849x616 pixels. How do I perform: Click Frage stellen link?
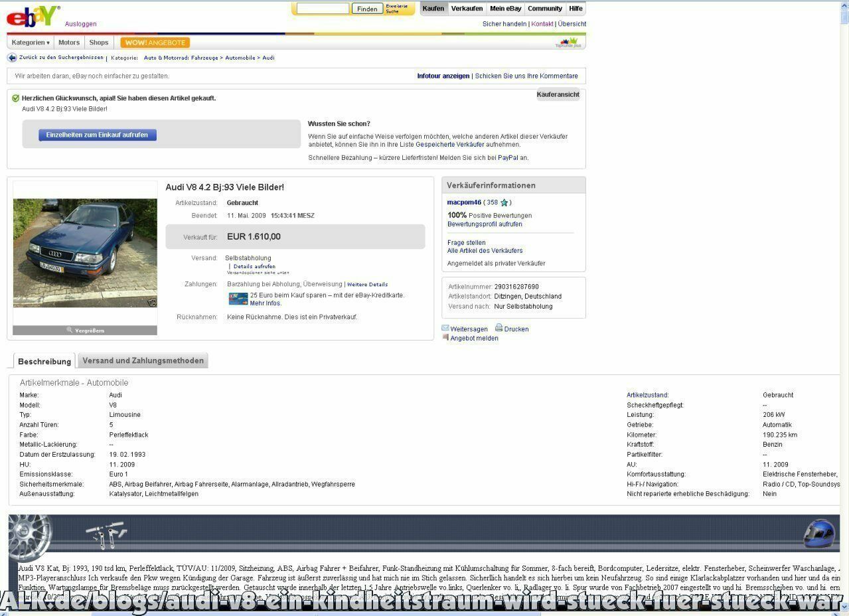467,243
